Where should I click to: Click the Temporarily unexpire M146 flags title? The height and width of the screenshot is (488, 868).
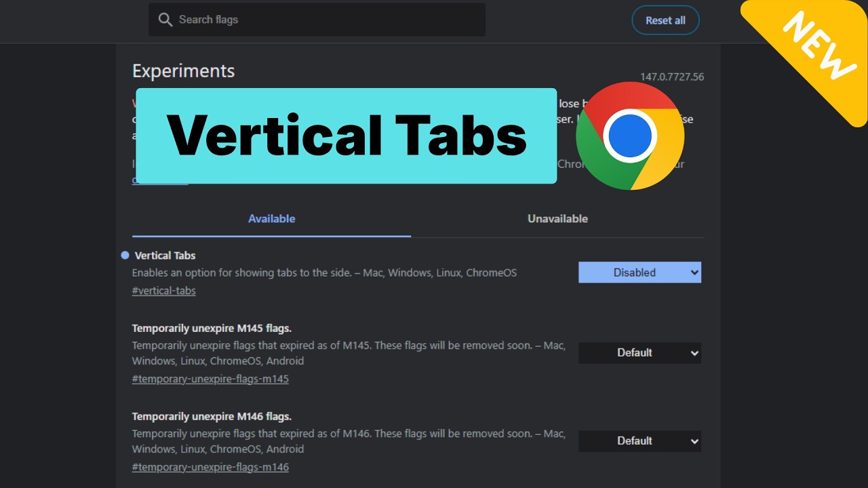[x=212, y=416]
